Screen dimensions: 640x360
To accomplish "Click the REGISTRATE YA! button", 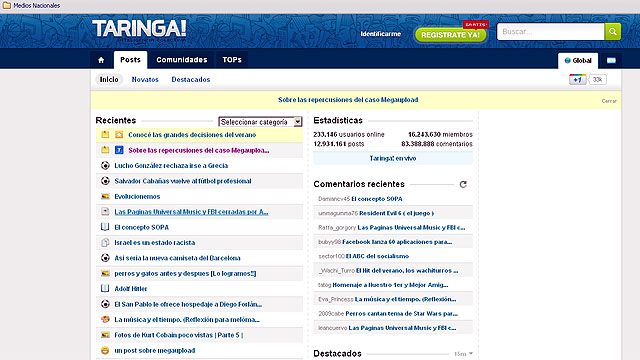I will 451,35.
